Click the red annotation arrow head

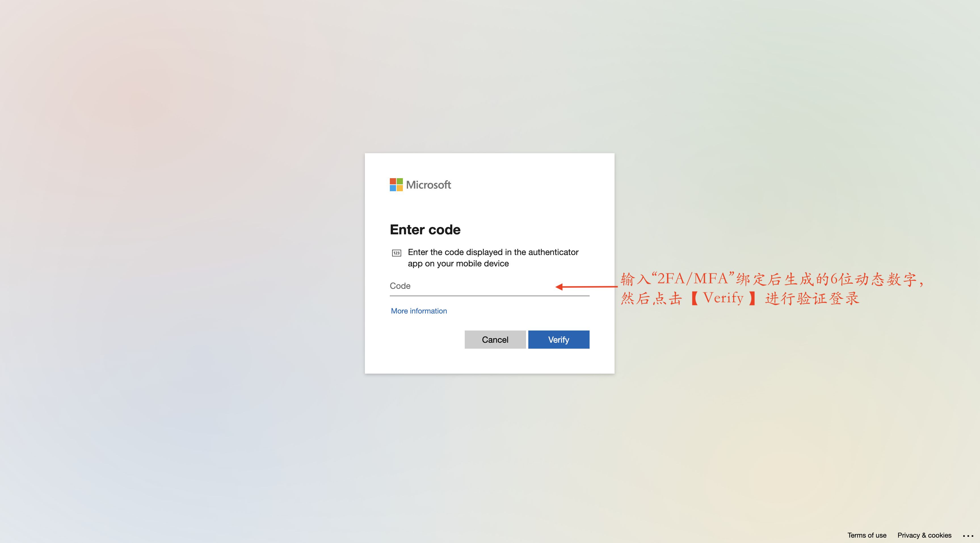pyautogui.click(x=559, y=287)
